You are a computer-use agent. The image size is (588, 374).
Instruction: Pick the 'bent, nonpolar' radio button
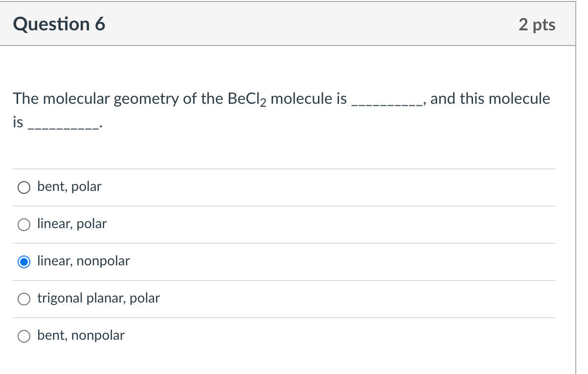(x=23, y=336)
